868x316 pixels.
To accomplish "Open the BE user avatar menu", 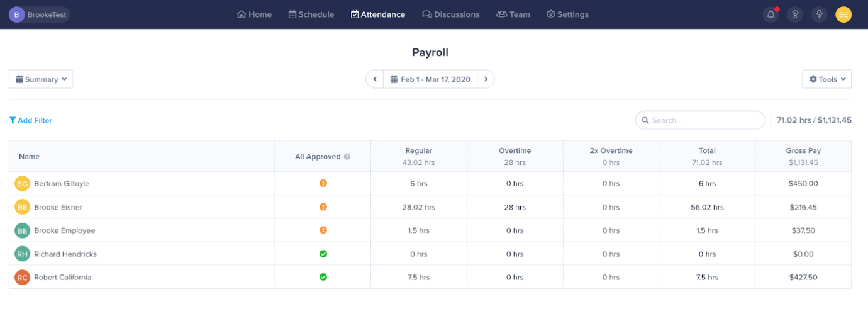I will coord(843,14).
